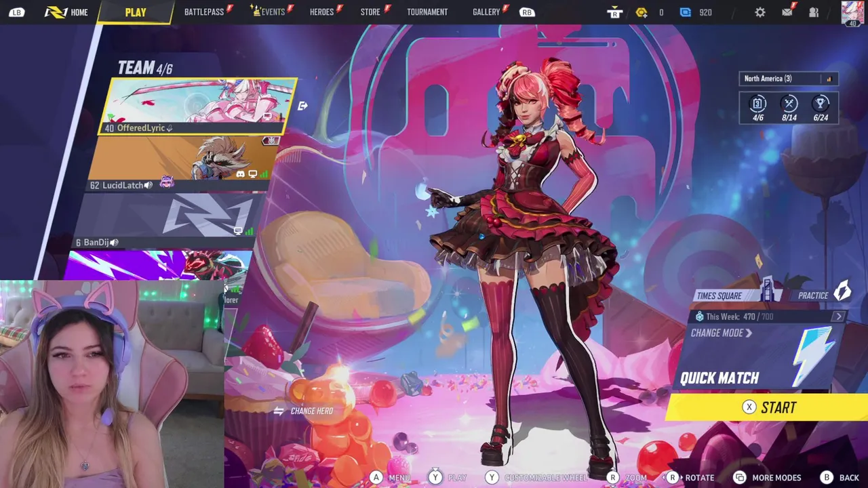The image size is (868, 488).
Task: Click CHANGE HERO
Action: coord(303,411)
